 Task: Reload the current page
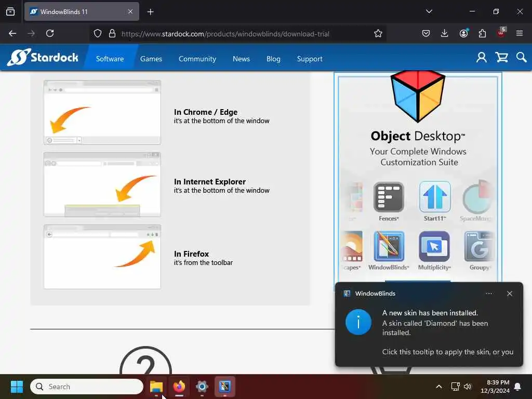pos(50,33)
